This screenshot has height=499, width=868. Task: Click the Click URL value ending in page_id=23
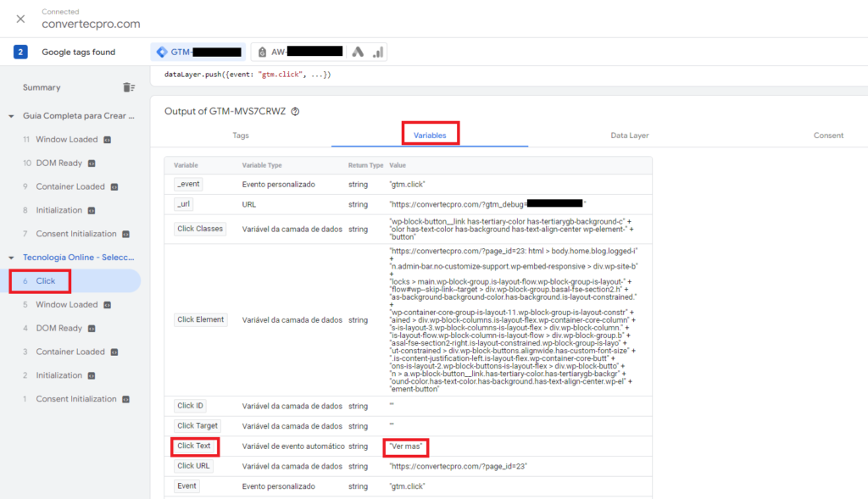(x=459, y=466)
